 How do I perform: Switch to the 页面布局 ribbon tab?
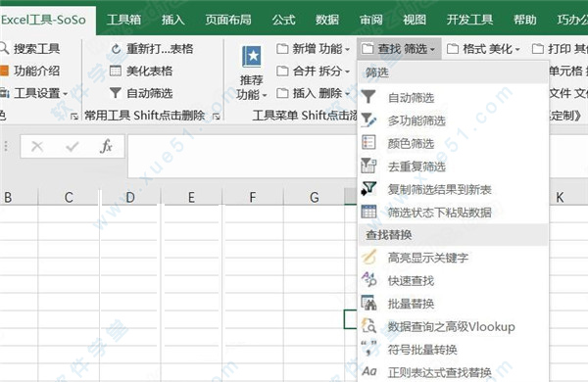click(228, 20)
